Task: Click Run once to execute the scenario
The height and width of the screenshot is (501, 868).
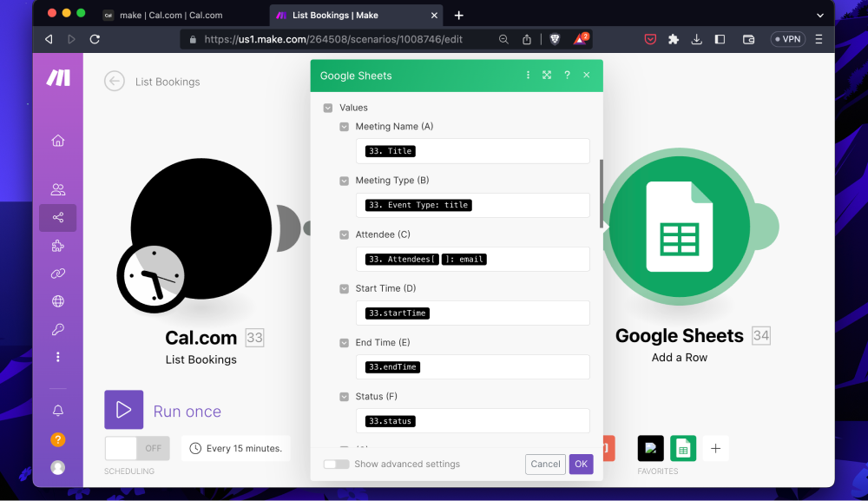Action: (123, 409)
